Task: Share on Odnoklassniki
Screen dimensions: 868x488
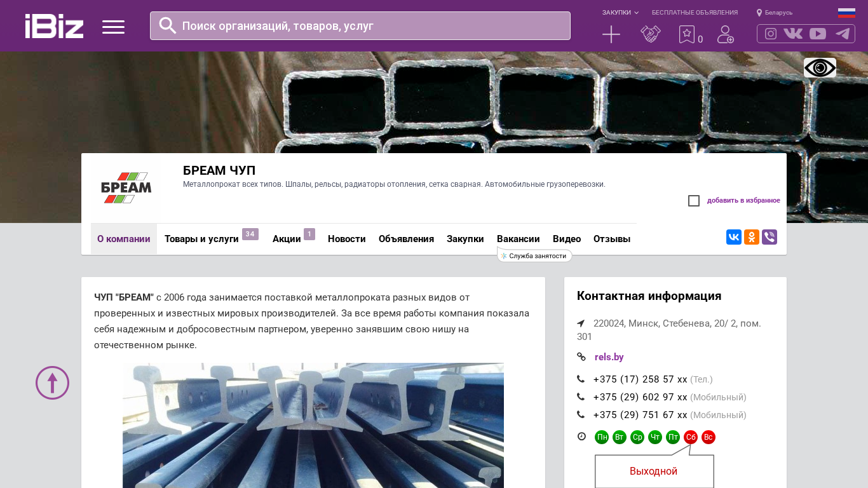Action: click(752, 237)
